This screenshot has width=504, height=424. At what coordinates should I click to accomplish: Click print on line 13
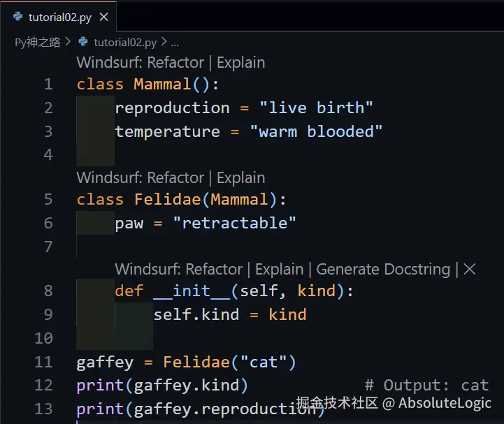100,409
